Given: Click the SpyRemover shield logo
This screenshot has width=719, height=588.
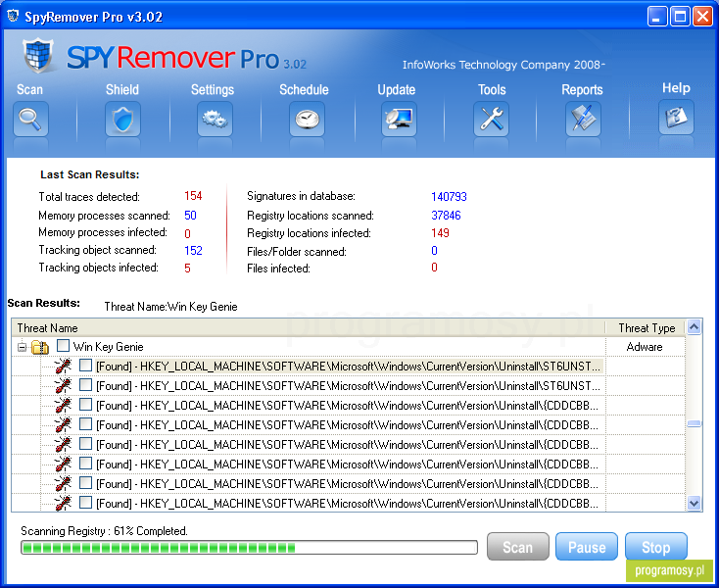Looking at the screenshot, I should [38, 56].
